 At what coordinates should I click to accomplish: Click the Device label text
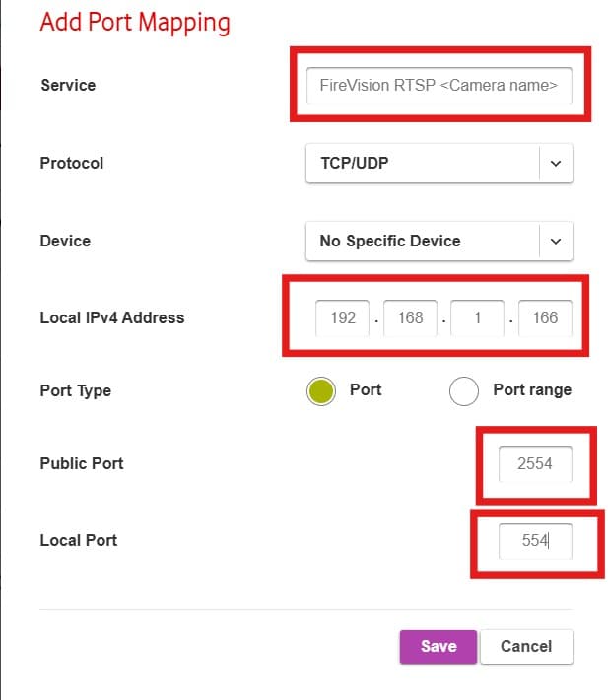64,241
